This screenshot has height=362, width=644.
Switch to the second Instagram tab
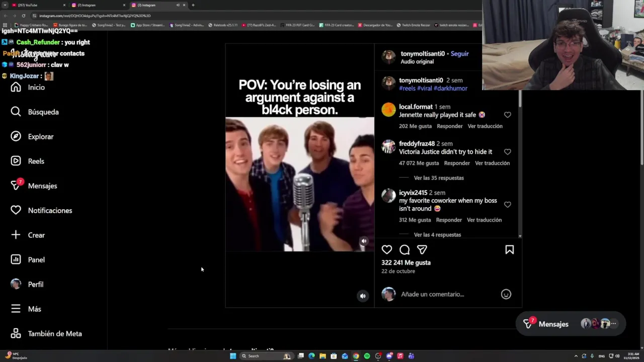(x=99, y=5)
